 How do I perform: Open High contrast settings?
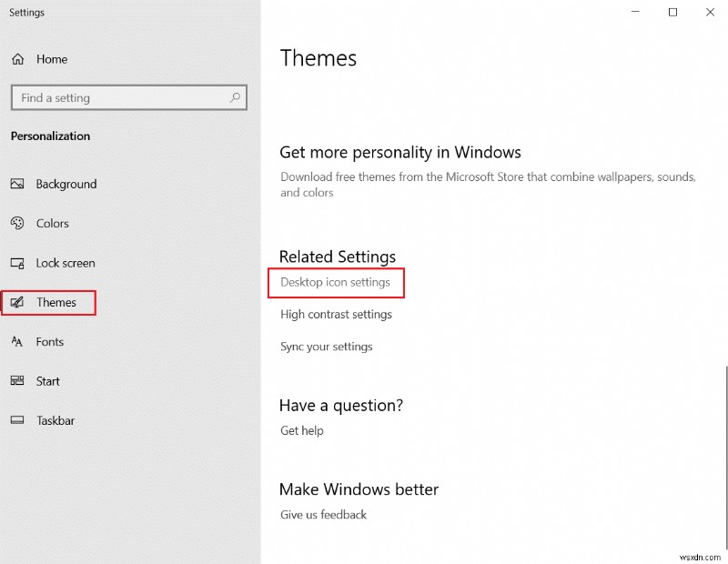click(336, 314)
